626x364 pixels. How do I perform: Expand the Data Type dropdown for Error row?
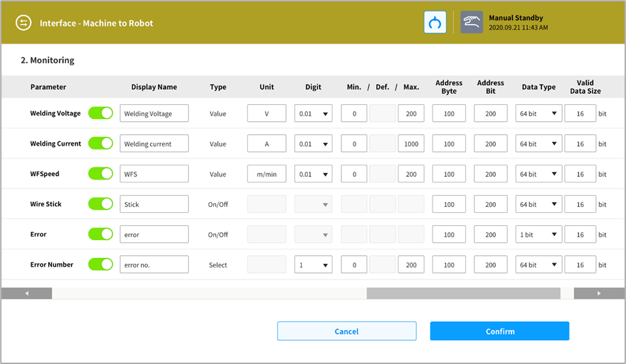click(538, 234)
